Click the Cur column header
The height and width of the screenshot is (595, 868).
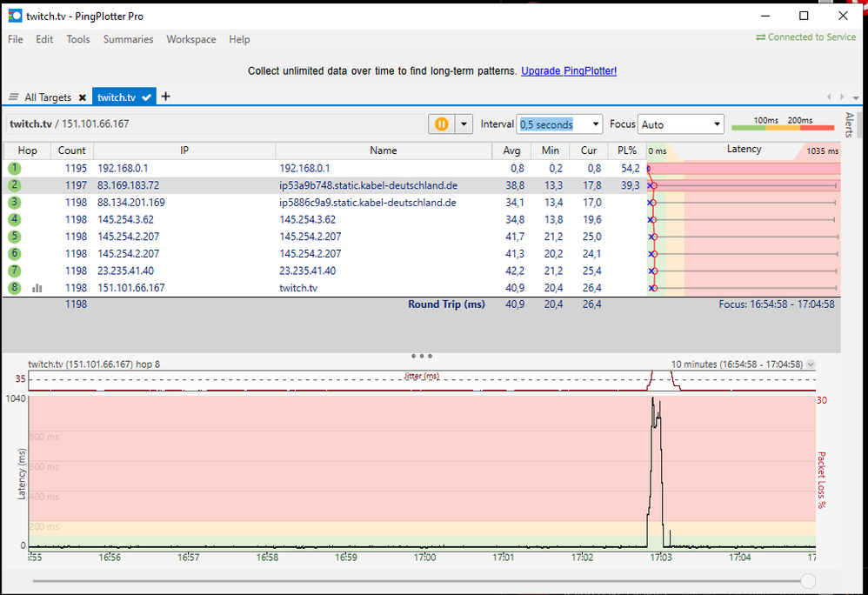(589, 150)
